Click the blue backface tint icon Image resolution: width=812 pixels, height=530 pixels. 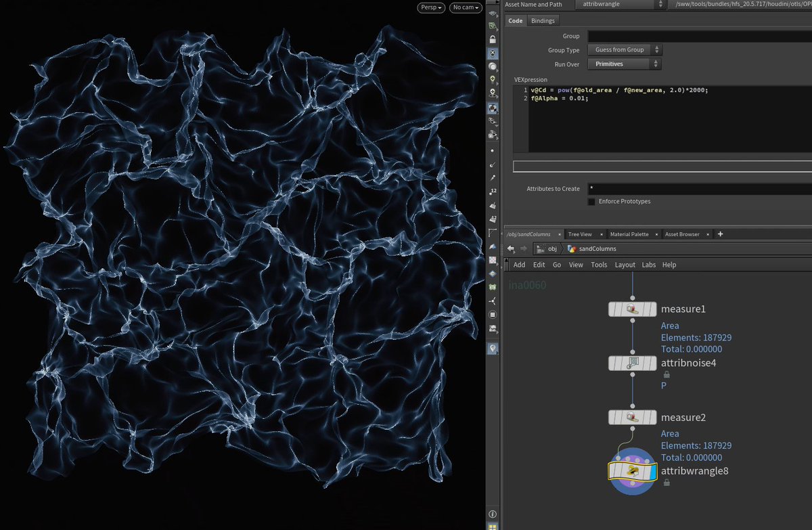493,246
